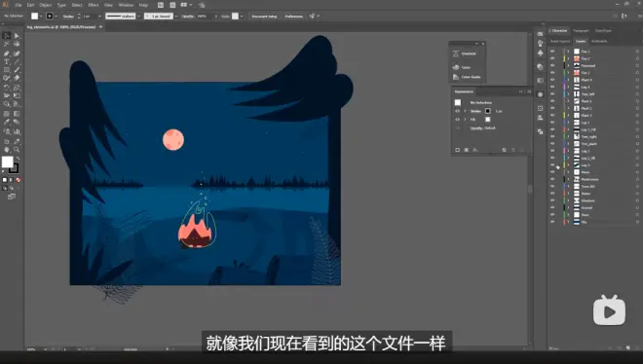Open the 3 pt. Round brush dropdown

176,17
